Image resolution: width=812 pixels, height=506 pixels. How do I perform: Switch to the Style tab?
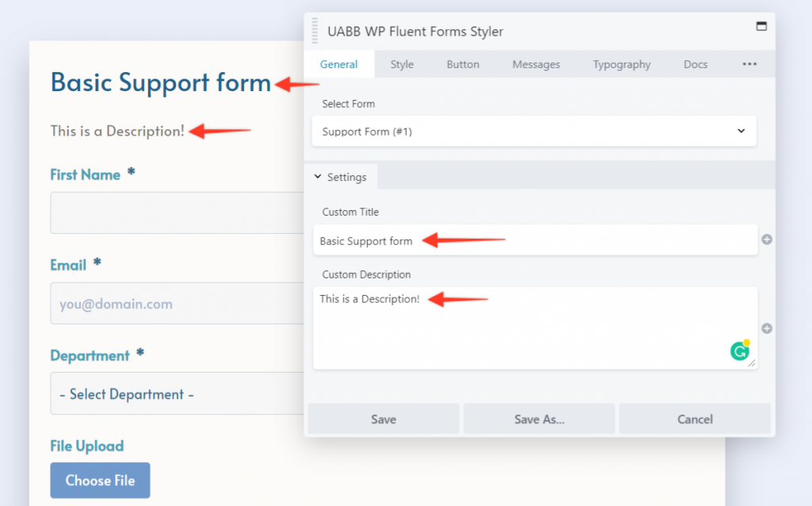(x=402, y=64)
